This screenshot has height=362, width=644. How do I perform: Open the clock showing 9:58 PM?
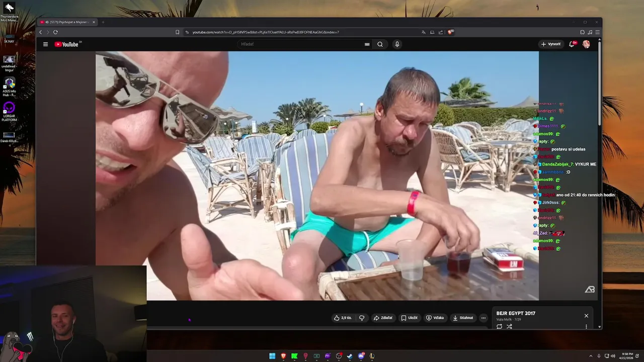click(x=627, y=356)
